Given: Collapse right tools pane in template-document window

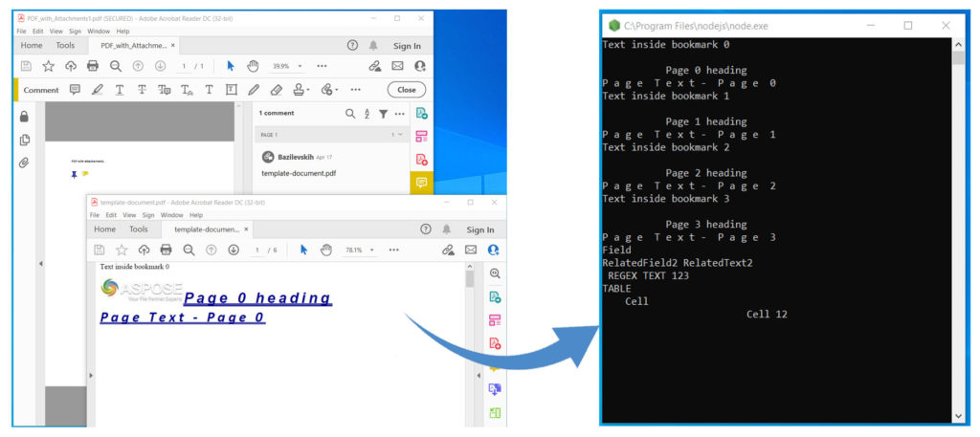Looking at the screenshot, I should click(x=479, y=376).
